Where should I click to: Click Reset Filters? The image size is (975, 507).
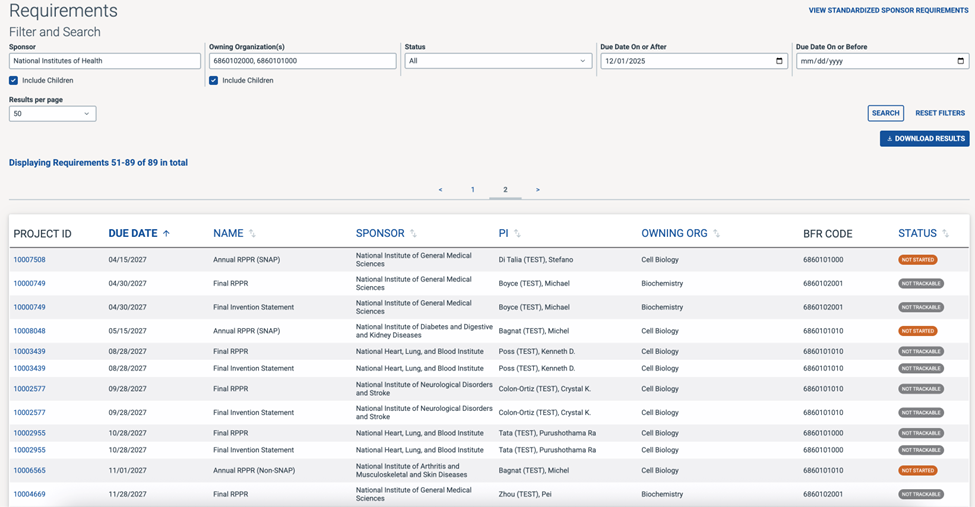(940, 113)
